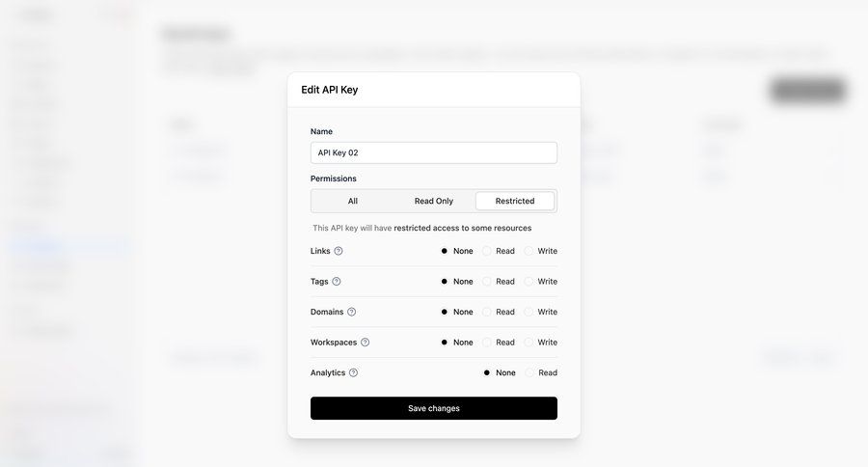This screenshot has height=467, width=868.
Task: Click the Domains help question-mark icon
Action: 352,312
